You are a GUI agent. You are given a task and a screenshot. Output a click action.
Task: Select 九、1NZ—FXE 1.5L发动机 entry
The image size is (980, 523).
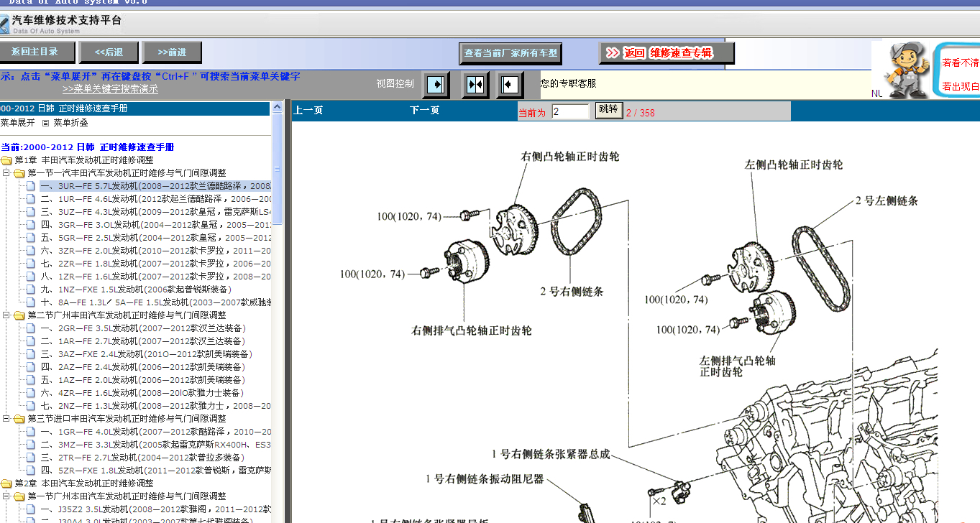click(135, 290)
